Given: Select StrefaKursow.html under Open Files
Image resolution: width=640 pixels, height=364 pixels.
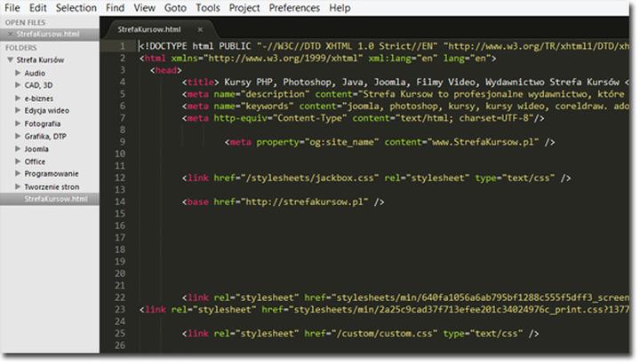Looking at the screenshot, I should coord(48,34).
